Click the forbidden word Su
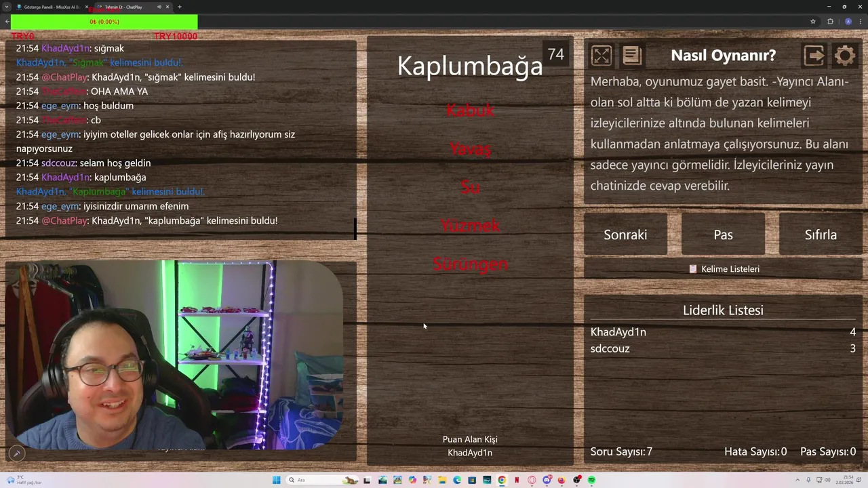The width and height of the screenshot is (868, 488). tap(470, 187)
